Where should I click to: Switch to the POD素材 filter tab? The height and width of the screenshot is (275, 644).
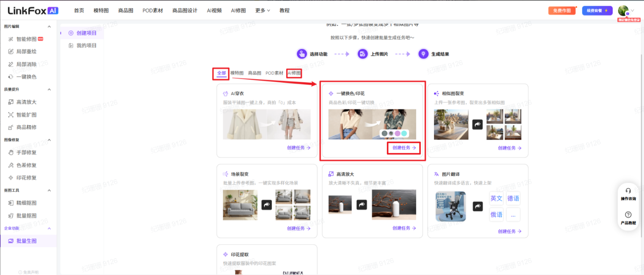(274, 73)
